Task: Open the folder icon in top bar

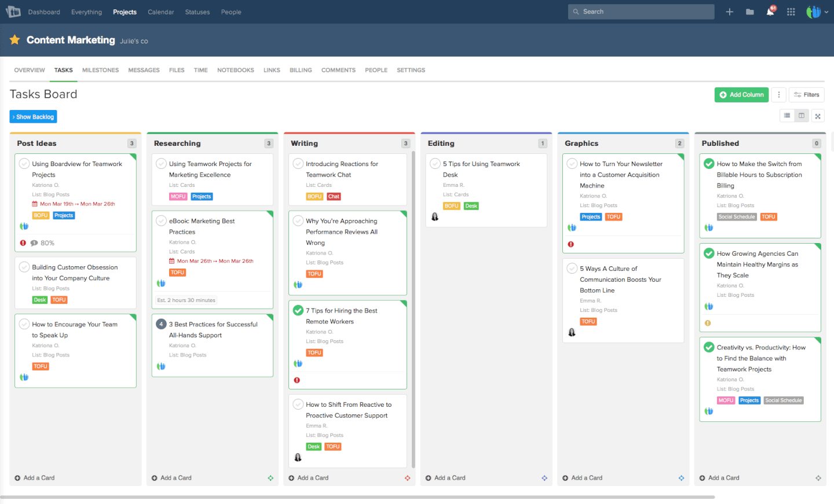Action: [750, 12]
